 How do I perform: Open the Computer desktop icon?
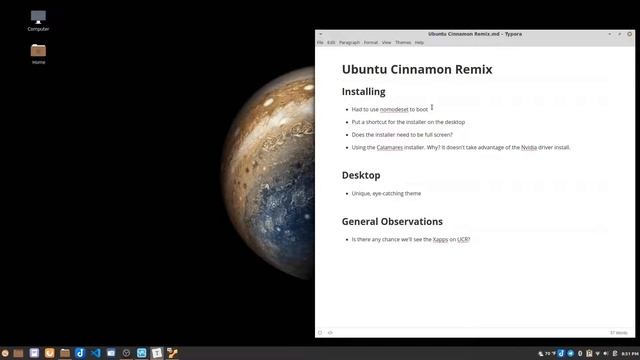click(x=38, y=21)
